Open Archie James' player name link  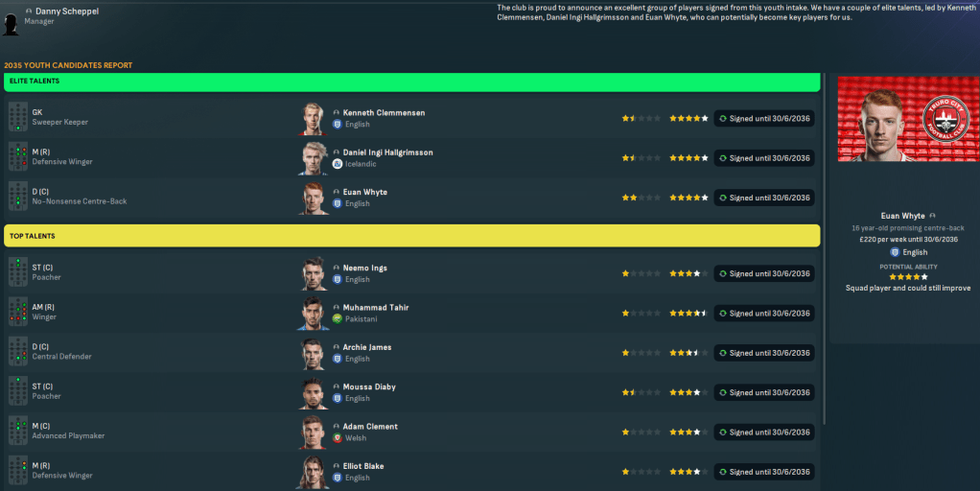[x=367, y=347]
